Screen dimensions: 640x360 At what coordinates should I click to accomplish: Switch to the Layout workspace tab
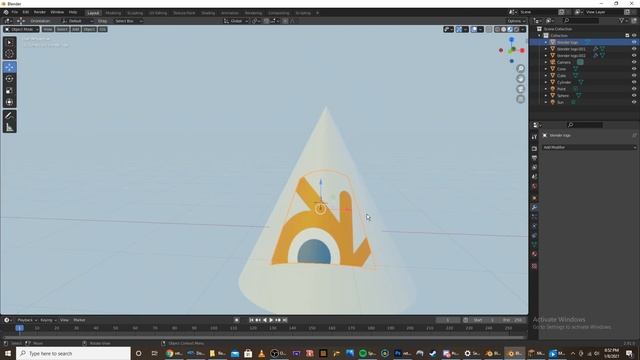pos(93,13)
